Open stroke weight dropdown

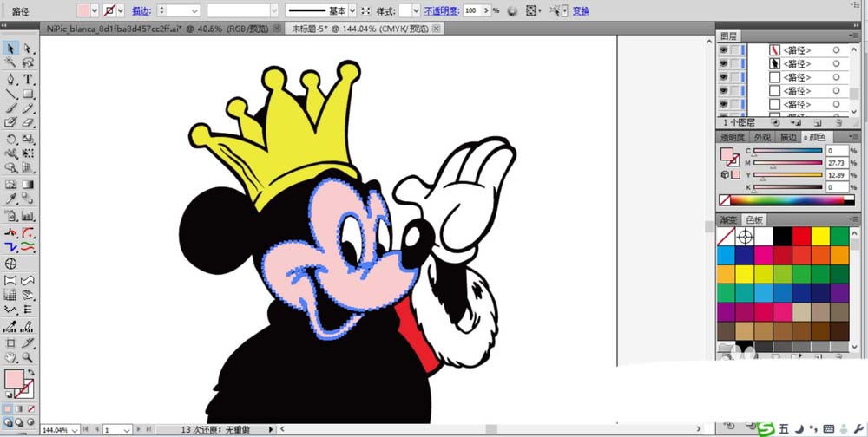[x=194, y=10]
